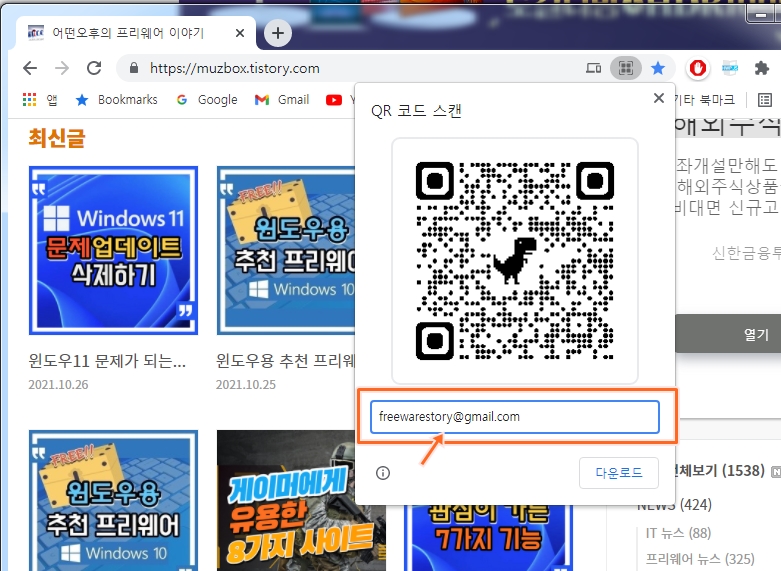Open the 기타 북마크 folder
The image size is (781, 571).
[704, 100]
